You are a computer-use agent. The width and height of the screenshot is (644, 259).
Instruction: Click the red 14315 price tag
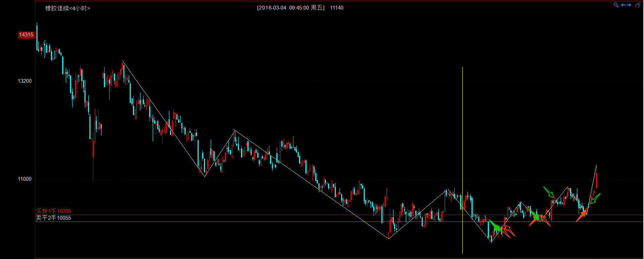coord(26,35)
